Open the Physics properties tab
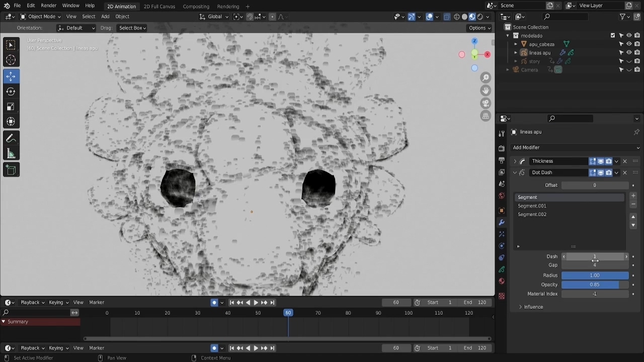Viewport: 644px width, 362px height. click(x=502, y=246)
